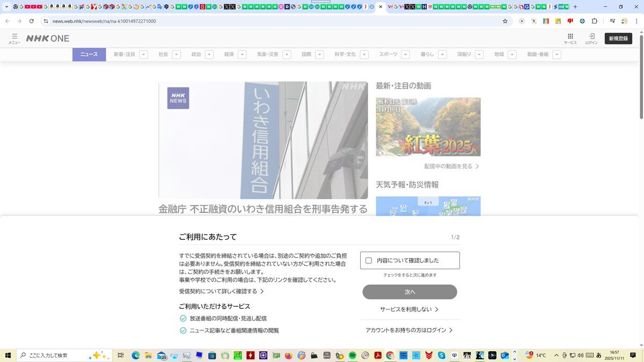Expand the 社会 dropdown arrow
Image resolution: width=644 pixels, height=362 pixels.
[177, 54]
